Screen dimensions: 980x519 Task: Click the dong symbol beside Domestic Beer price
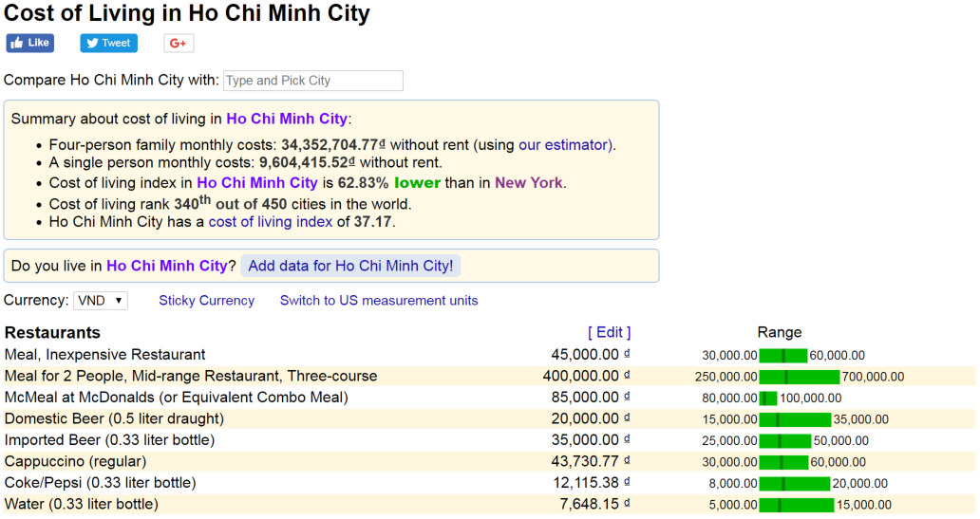pyautogui.click(x=627, y=419)
